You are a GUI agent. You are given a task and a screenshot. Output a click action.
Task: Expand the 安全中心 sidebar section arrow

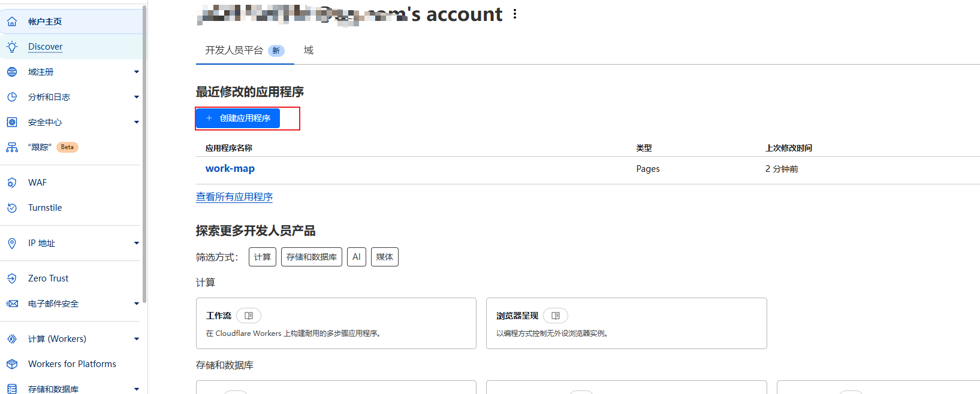pyautogui.click(x=137, y=122)
